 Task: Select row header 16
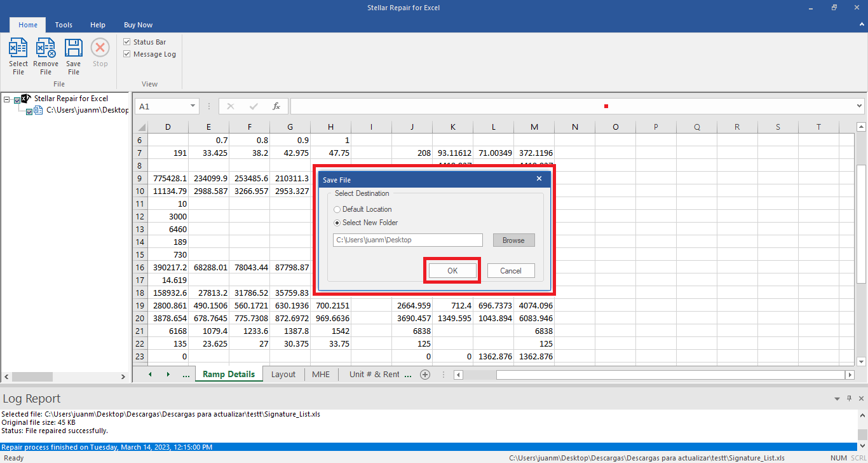click(x=140, y=267)
